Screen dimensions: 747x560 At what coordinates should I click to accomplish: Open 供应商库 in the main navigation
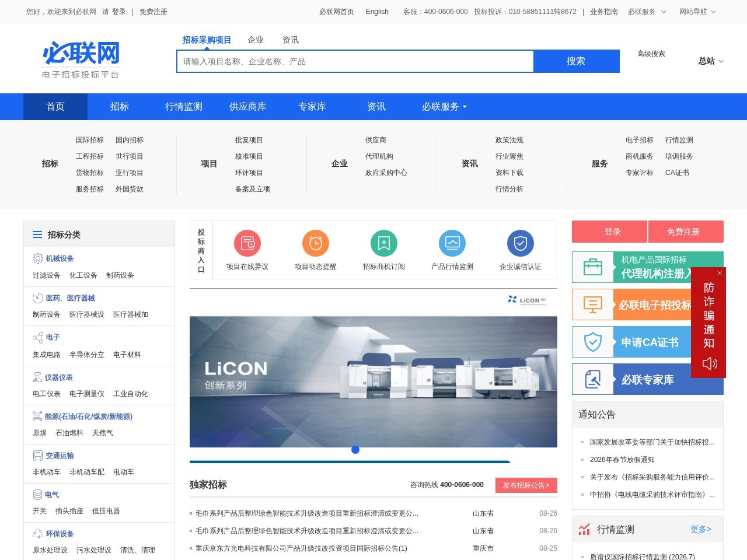pyautogui.click(x=248, y=107)
